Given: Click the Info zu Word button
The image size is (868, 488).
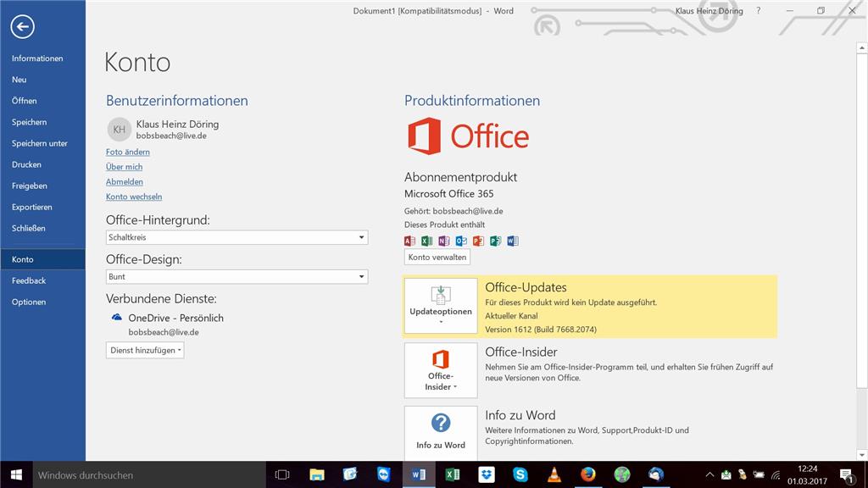Looking at the screenshot, I should (441, 433).
